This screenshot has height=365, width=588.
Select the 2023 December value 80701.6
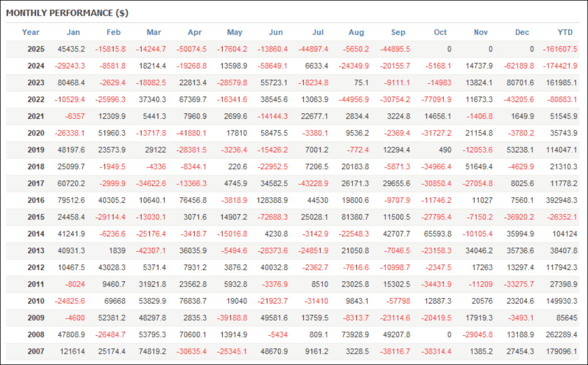520,83
